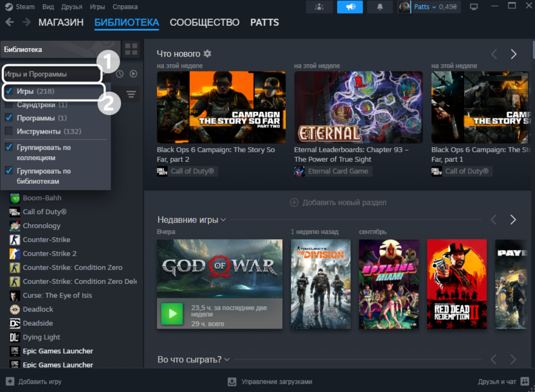Click Добавить новый раздел
Screen dimensions: 535x392
click(x=338, y=202)
